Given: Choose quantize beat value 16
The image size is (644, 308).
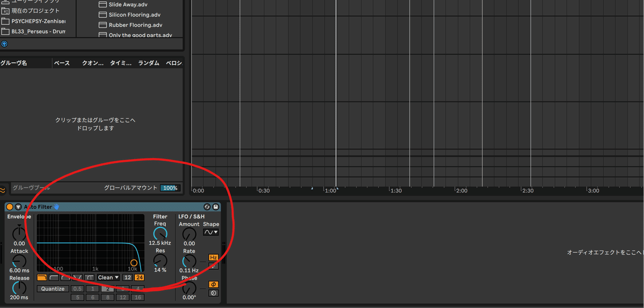Looking at the screenshot, I should click(138, 297).
